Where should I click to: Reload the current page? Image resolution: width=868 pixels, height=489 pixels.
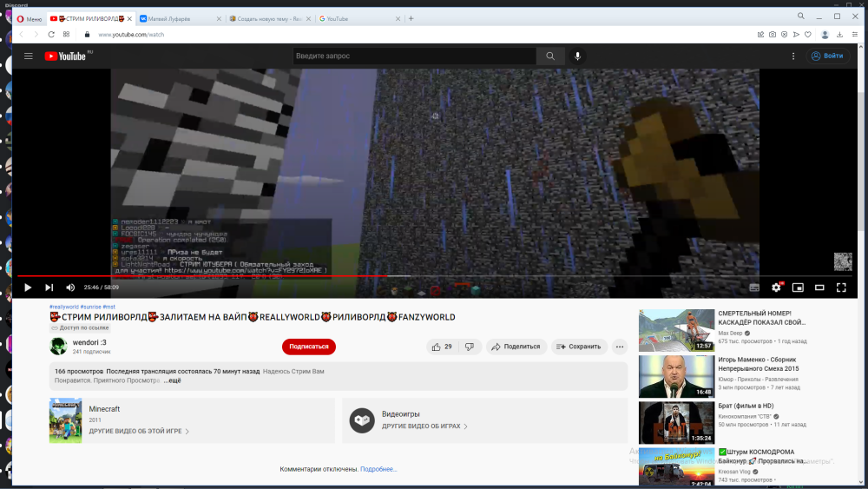tap(51, 35)
